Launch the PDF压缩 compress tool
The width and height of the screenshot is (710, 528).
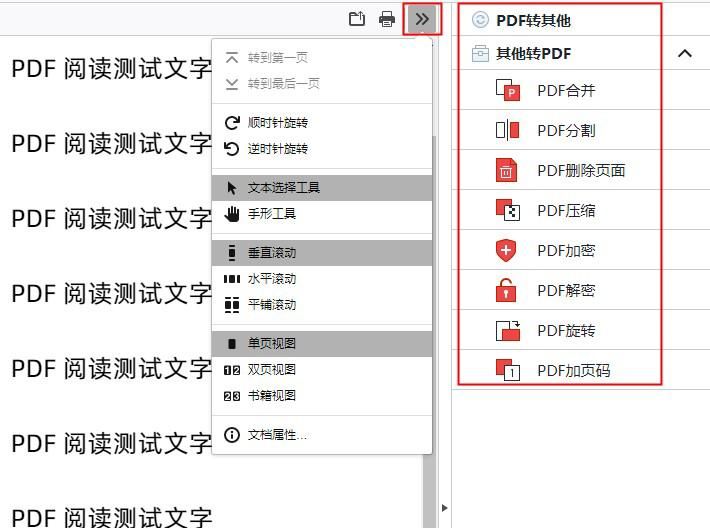coord(566,211)
